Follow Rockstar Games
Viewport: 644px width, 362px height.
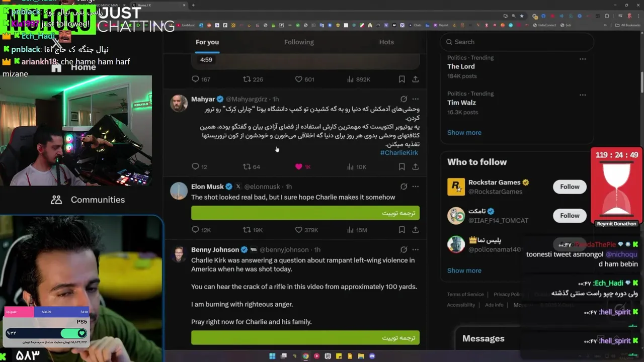(x=570, y=187)
